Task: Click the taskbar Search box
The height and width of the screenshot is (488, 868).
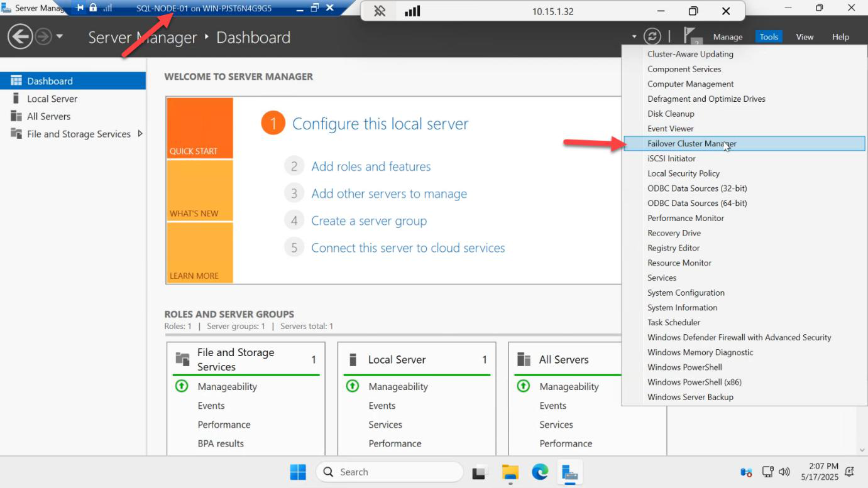Action: tap(389, 472)
